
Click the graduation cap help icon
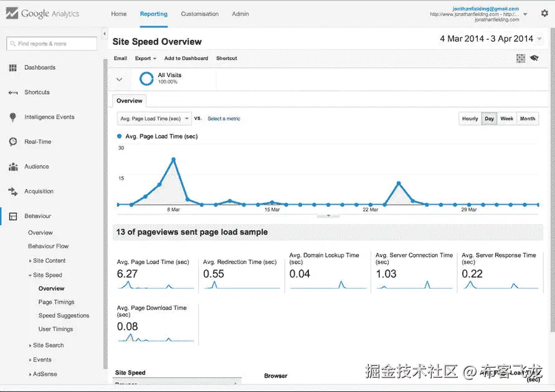tap(534, 58)
